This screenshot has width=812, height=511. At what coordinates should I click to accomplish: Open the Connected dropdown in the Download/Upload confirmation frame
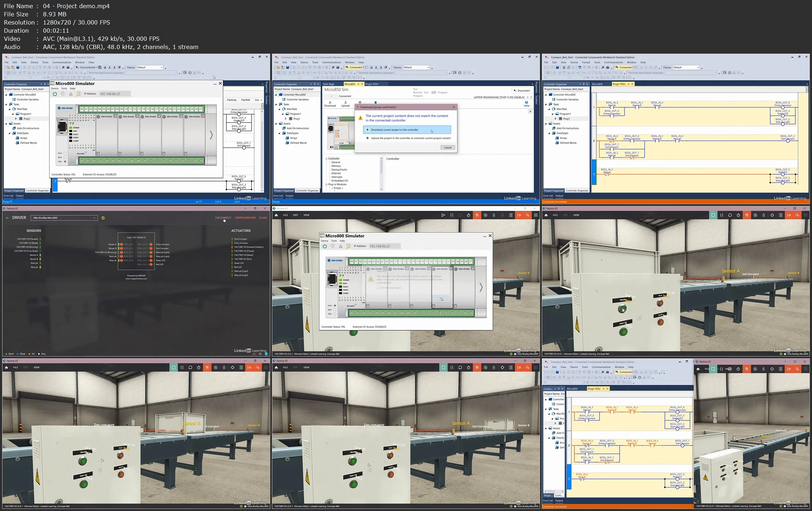point(363,67)
